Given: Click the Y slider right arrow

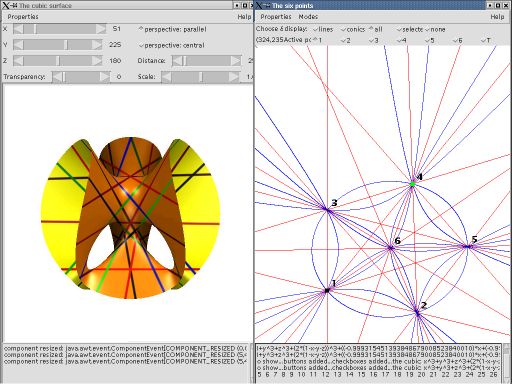Looking at the screenshot, I should click(97, 45).
